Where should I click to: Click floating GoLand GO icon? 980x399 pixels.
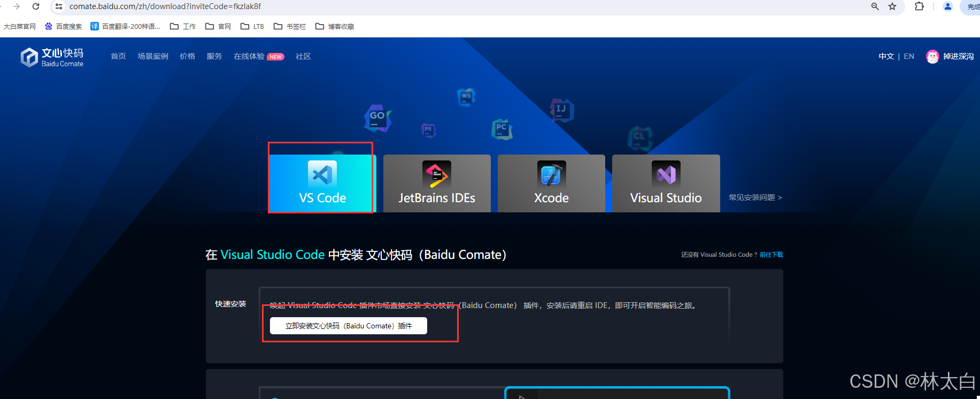[377, 118]
